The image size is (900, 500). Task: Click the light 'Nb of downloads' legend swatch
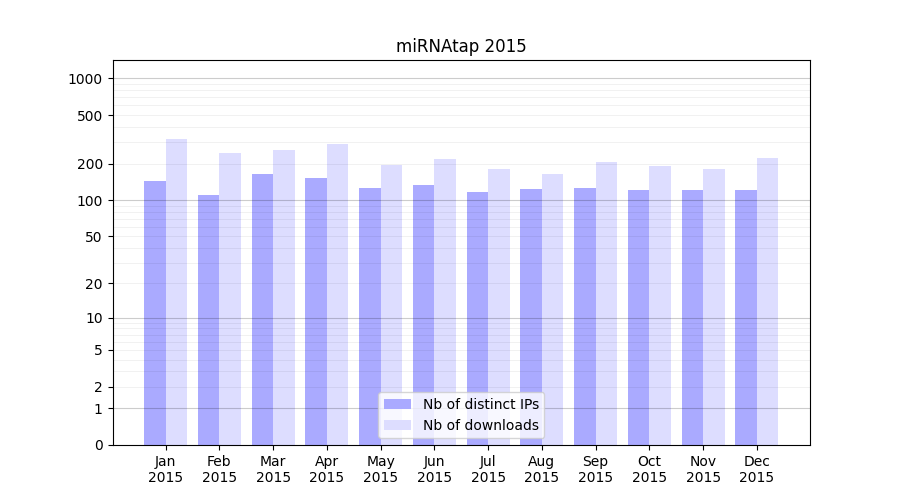397,425
